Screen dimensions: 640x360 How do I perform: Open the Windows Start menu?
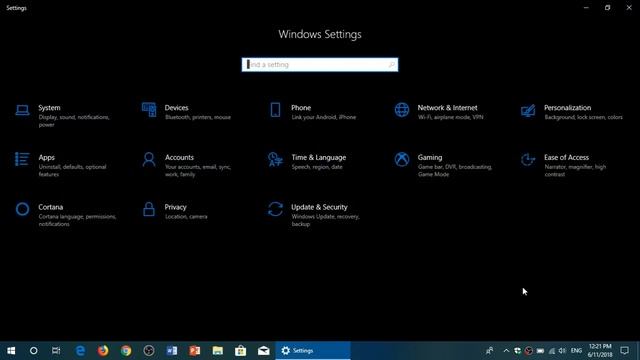(x=11, y=351)
